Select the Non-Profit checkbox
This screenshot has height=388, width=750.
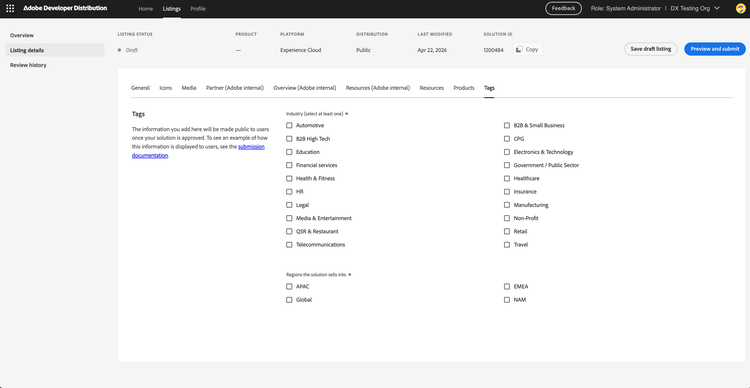point(507,218)
